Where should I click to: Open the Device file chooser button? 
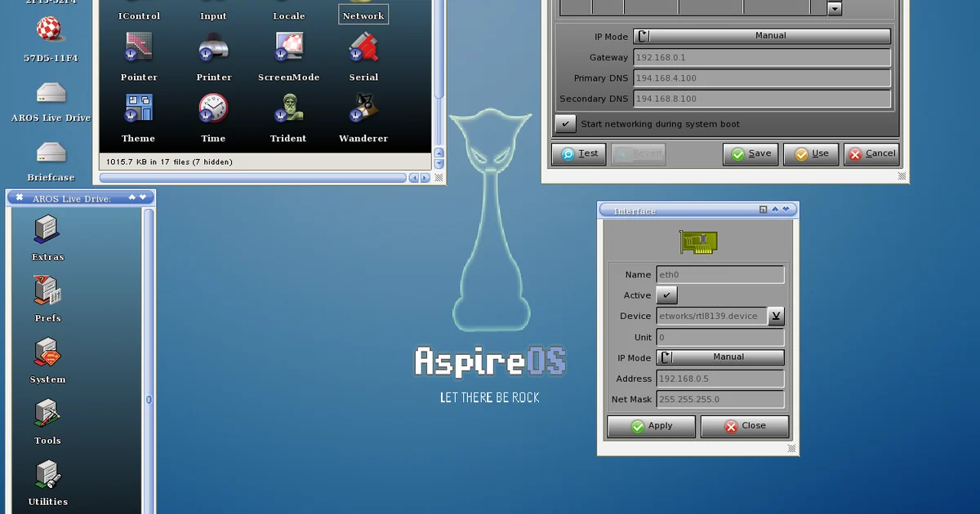pyautogui.click(x=776, y=316)
